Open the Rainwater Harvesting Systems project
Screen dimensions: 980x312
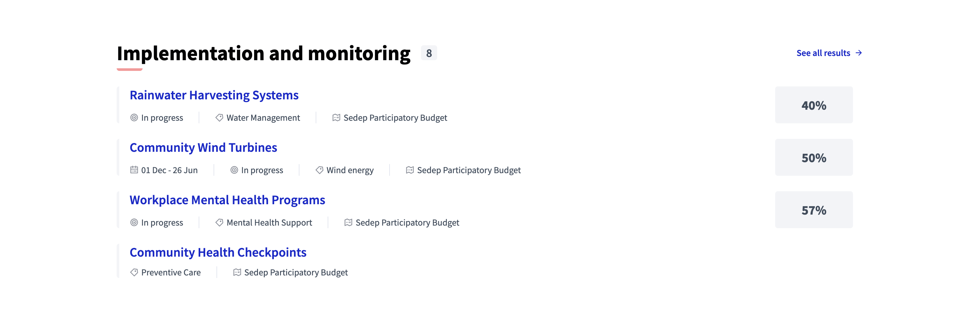click(214, 95)
